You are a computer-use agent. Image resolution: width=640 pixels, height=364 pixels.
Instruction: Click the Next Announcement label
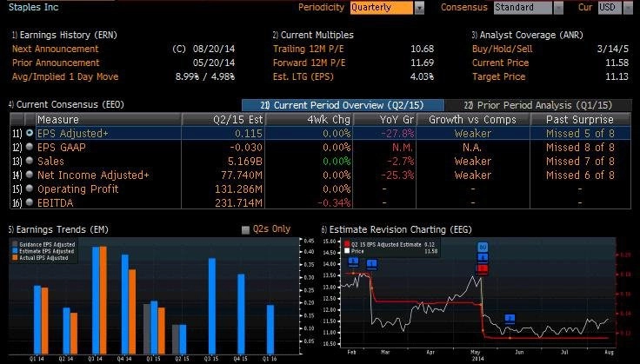point(56,49)
